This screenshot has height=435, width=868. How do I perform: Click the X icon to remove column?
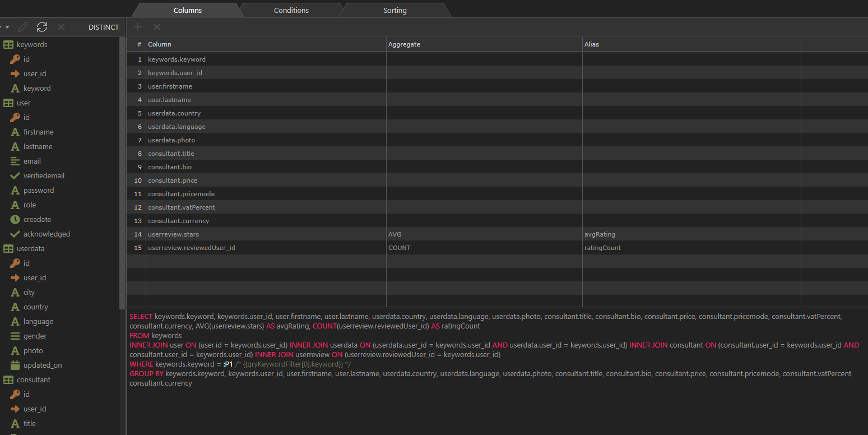click(x=157, y=27)
